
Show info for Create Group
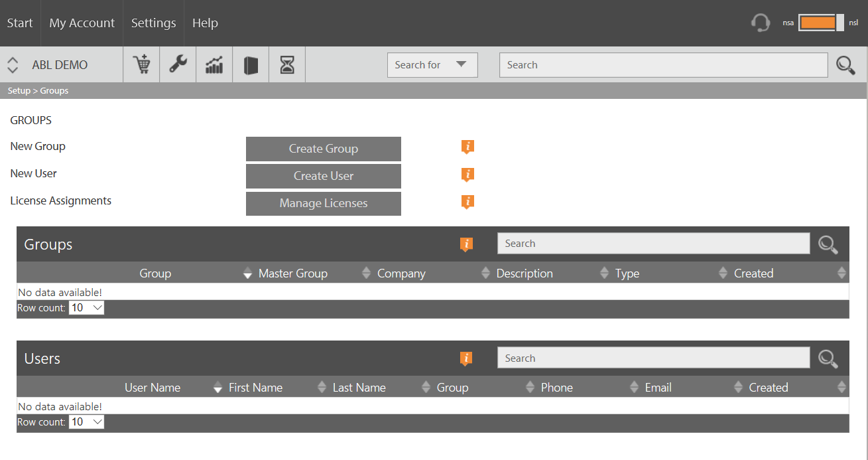pos(467,147)
